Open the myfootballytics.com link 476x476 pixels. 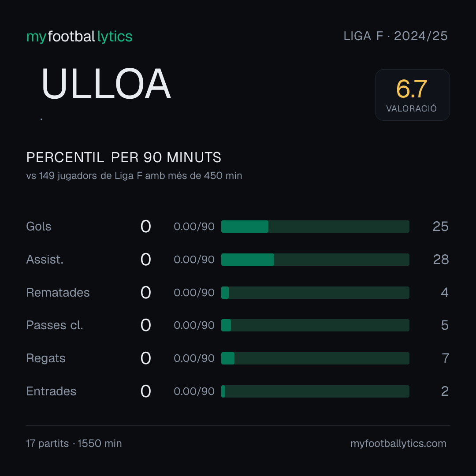point(398,443)
